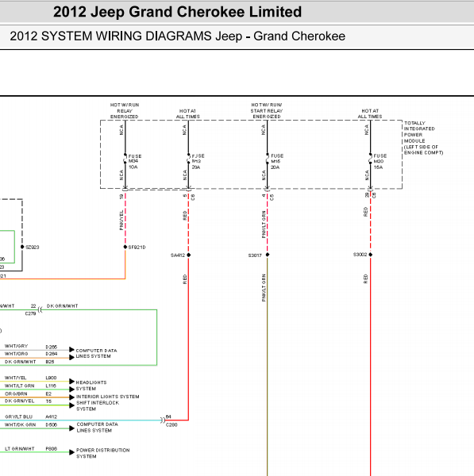Click circuit code 'A412'

(52, 416)
